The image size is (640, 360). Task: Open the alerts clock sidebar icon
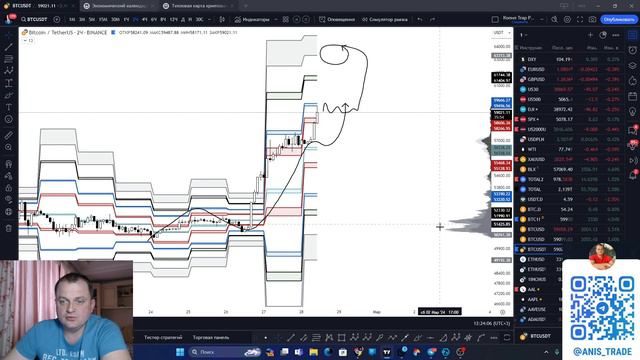(632, 50)
